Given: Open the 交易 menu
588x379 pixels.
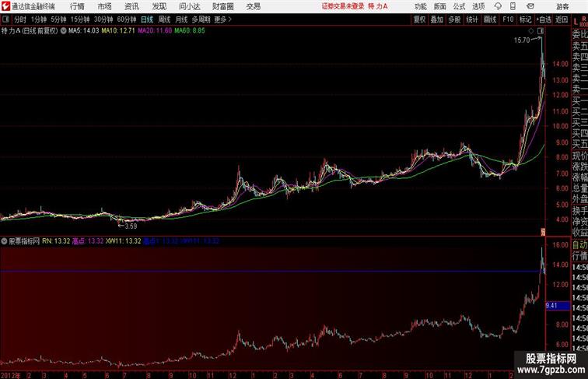Looking at the screenshot, I should point(254,6).
